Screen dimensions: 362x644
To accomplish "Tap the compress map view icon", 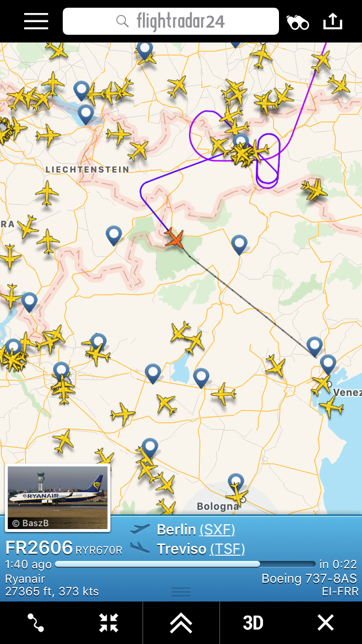I will (109, 623).
